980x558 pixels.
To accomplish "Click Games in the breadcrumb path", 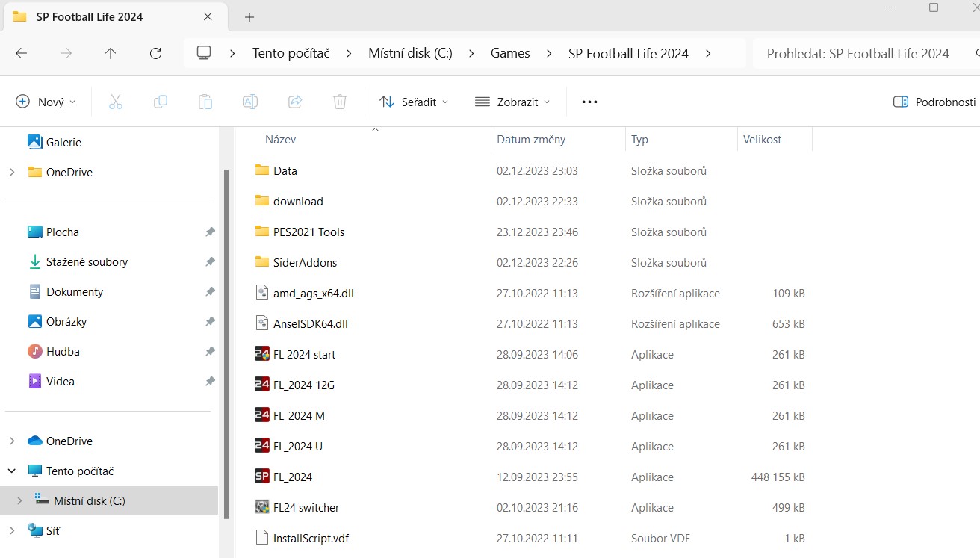I will [510, 53].
